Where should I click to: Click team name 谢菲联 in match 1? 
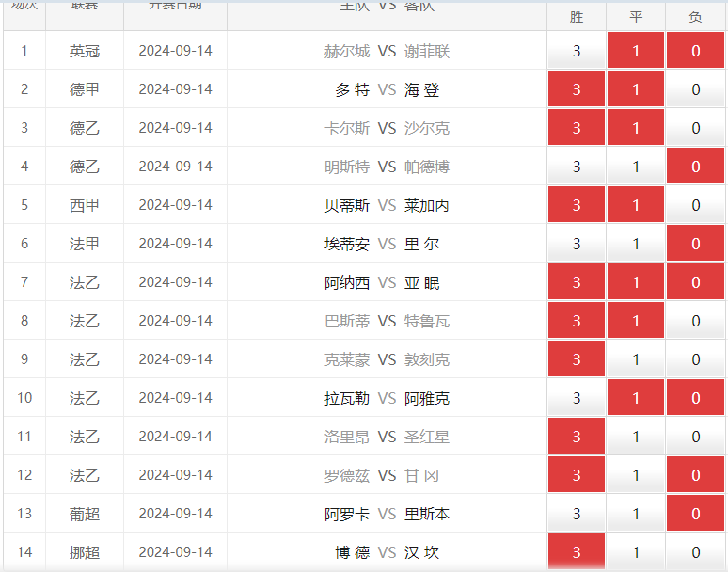point(427,51)
